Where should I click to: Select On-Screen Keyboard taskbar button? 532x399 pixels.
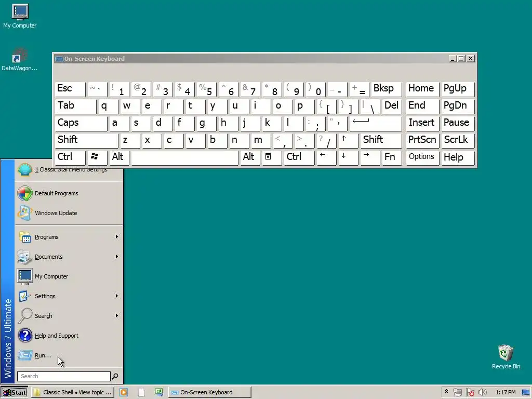click(210, 392)
